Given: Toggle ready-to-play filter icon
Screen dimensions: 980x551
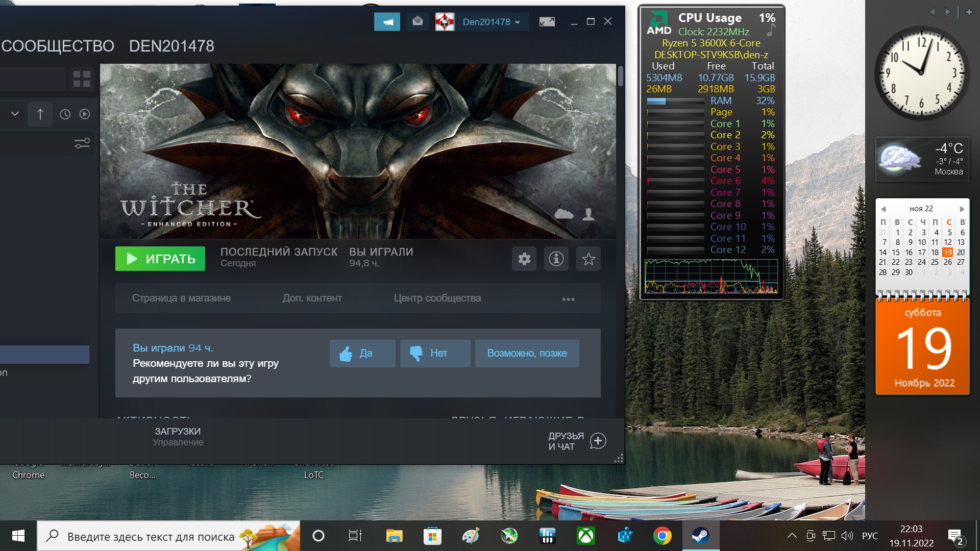Looking at the screenshot, I should pyautogui.click(x=85, y=114).
